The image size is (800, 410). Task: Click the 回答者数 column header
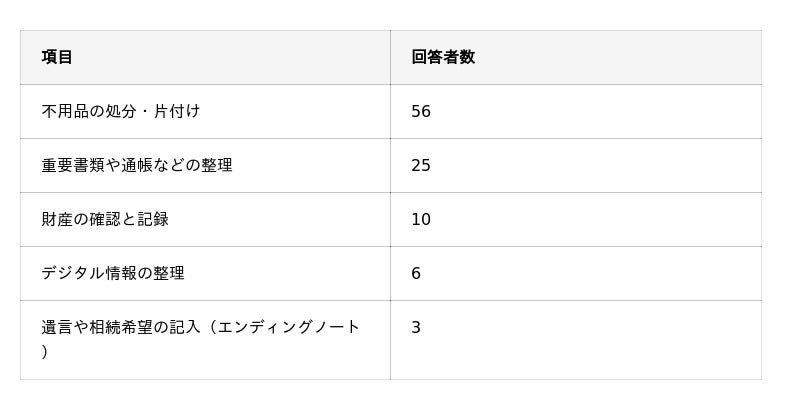click(x=443, y=57)
